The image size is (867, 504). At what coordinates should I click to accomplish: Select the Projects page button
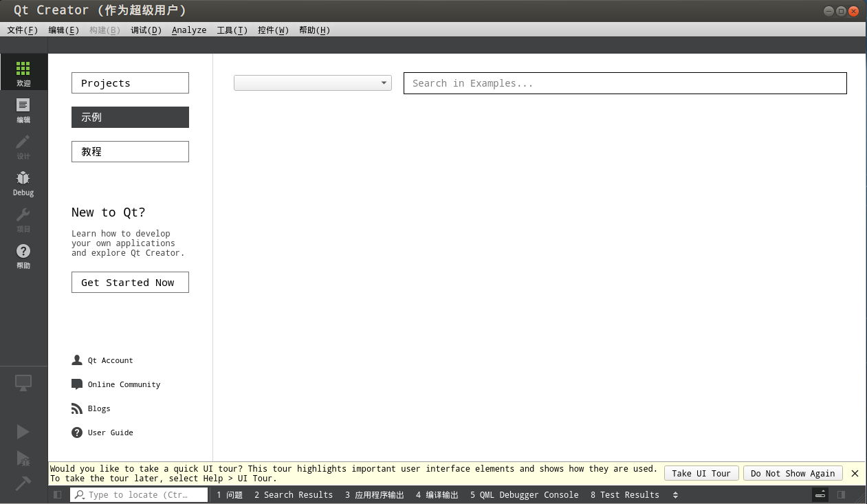(130, 83)
